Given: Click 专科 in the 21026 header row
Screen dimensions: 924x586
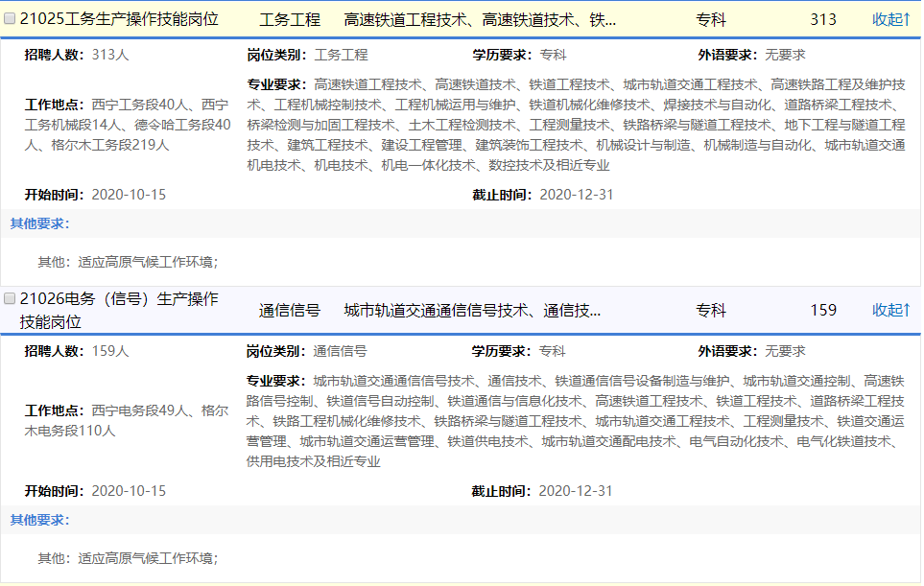Looking at the screenshot, I should 711,310.
